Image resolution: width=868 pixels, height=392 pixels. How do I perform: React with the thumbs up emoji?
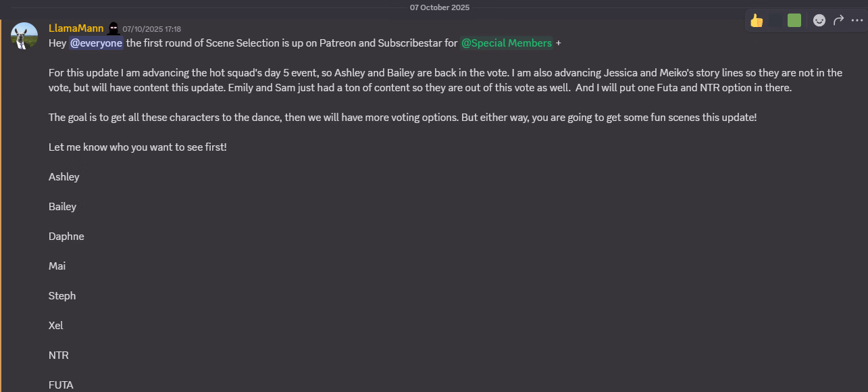click(x=757, y=20)
